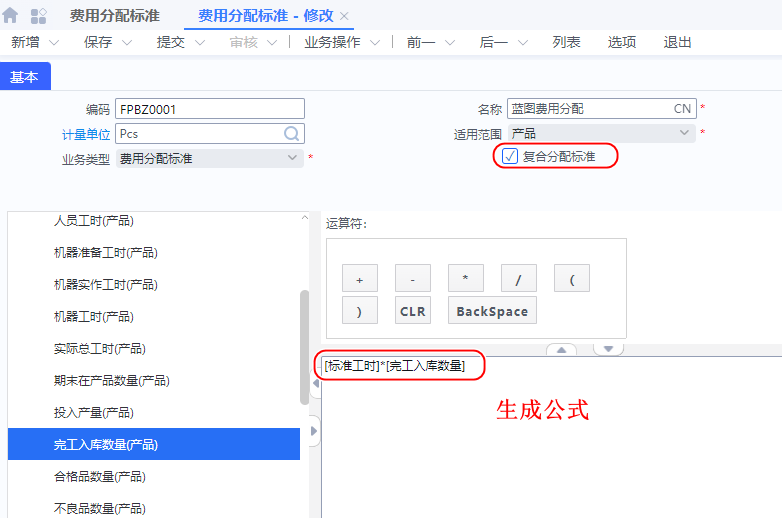Toggle the 复合分配标准 checkbox
Viewport: 782px width, 518px height.
click(510, 156)
